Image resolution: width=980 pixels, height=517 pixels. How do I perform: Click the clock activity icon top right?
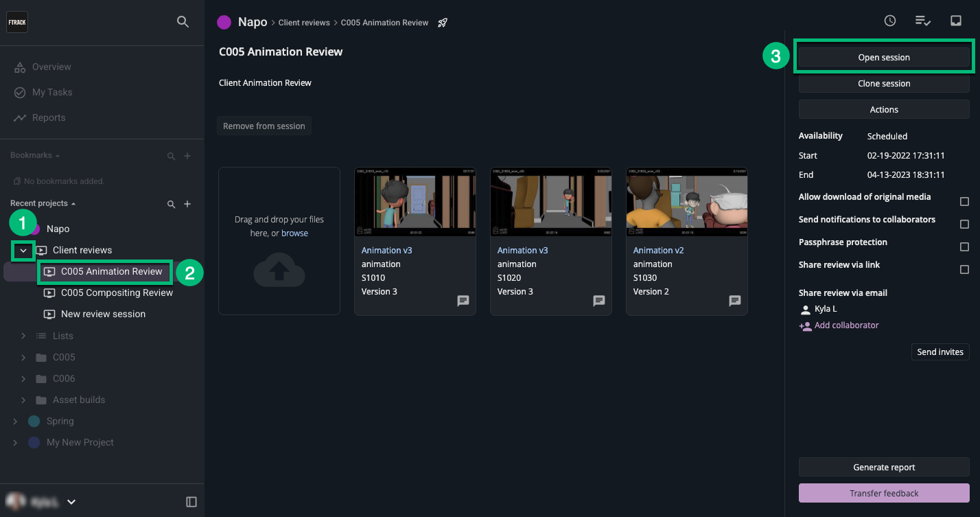pos(890,21)
